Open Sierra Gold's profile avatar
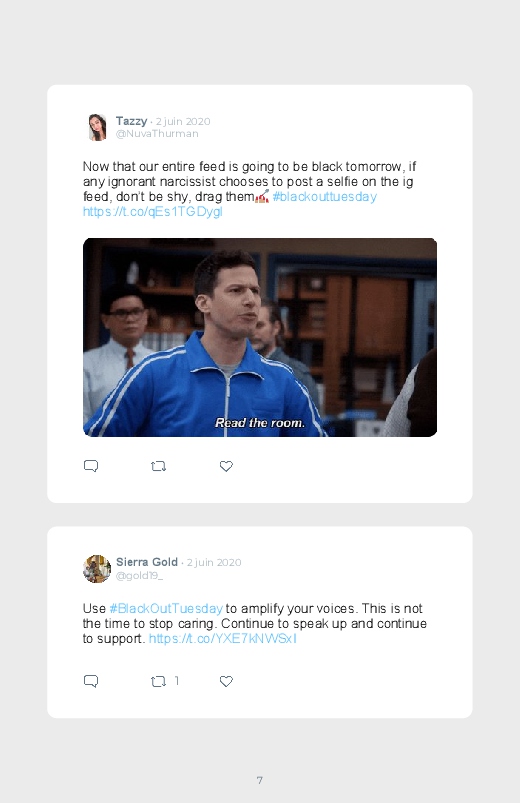The width and height of the screenshot is (520, 803). [97, 568]
